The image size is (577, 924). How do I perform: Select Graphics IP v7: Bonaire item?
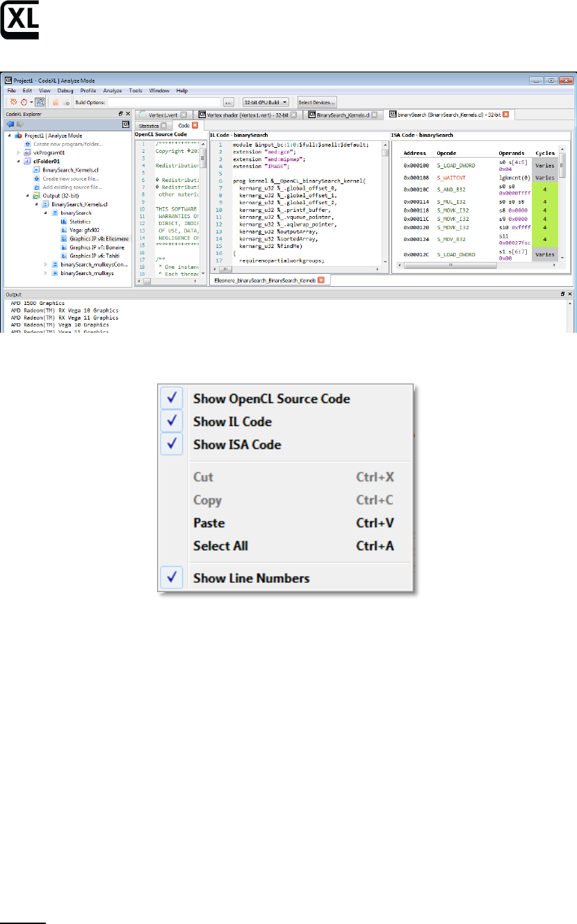point(92,247)
